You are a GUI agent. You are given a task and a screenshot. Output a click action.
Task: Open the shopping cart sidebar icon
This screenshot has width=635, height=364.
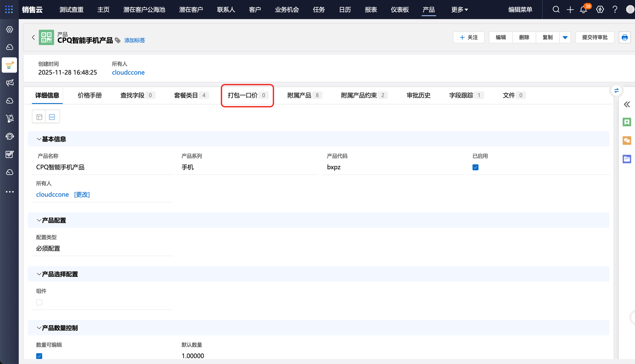[x=10, y=119]
